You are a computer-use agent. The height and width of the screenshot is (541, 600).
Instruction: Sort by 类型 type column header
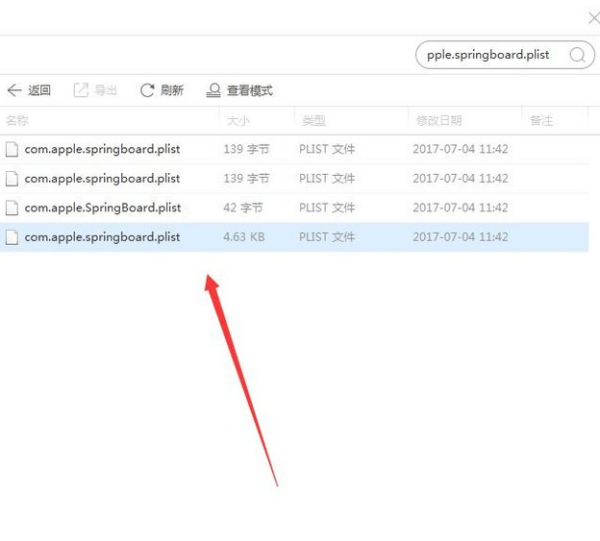[314, 121]
